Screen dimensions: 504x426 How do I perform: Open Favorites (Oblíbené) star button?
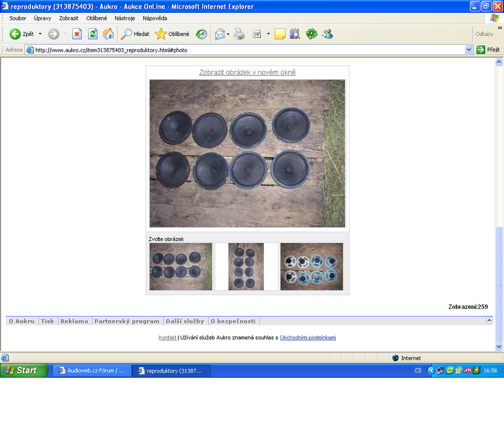coord(172,34)
